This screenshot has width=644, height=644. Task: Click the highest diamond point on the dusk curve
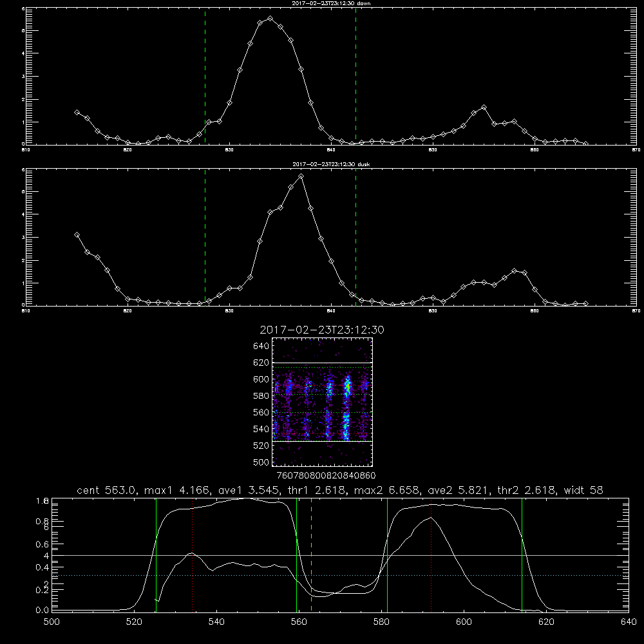tap(301, 176)
